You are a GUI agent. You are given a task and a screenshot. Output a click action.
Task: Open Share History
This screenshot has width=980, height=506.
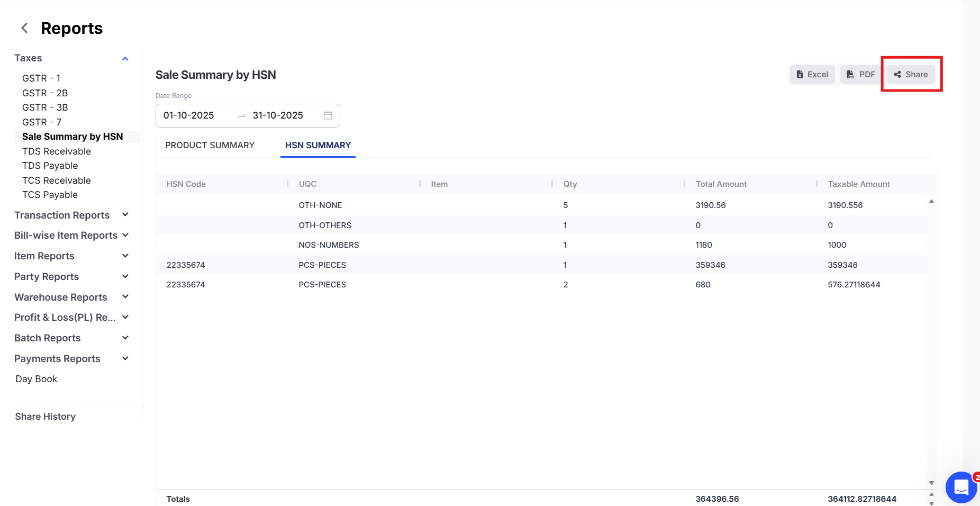click(x=46, y=417)
